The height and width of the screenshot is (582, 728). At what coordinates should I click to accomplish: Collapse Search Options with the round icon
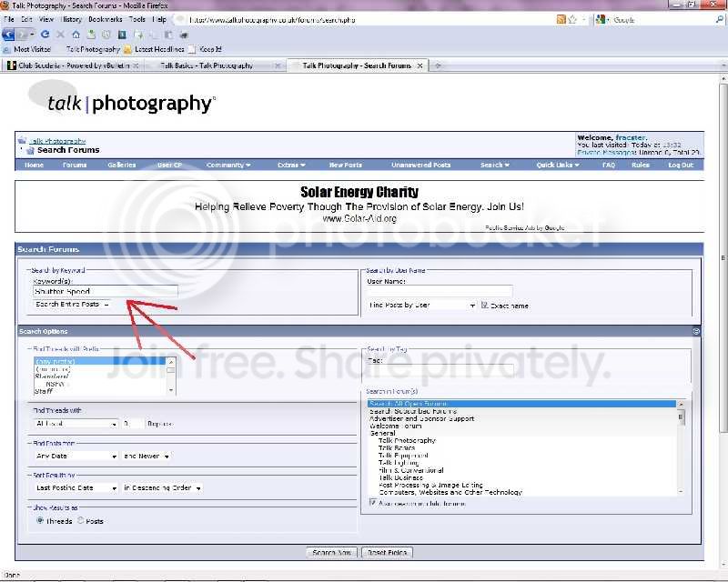[x=696, y=332]
